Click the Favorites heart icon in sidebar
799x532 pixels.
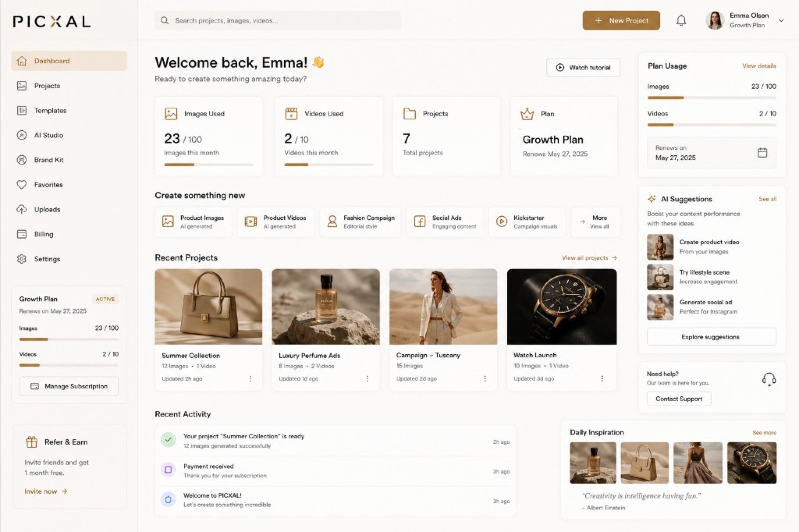pos(22,184)
